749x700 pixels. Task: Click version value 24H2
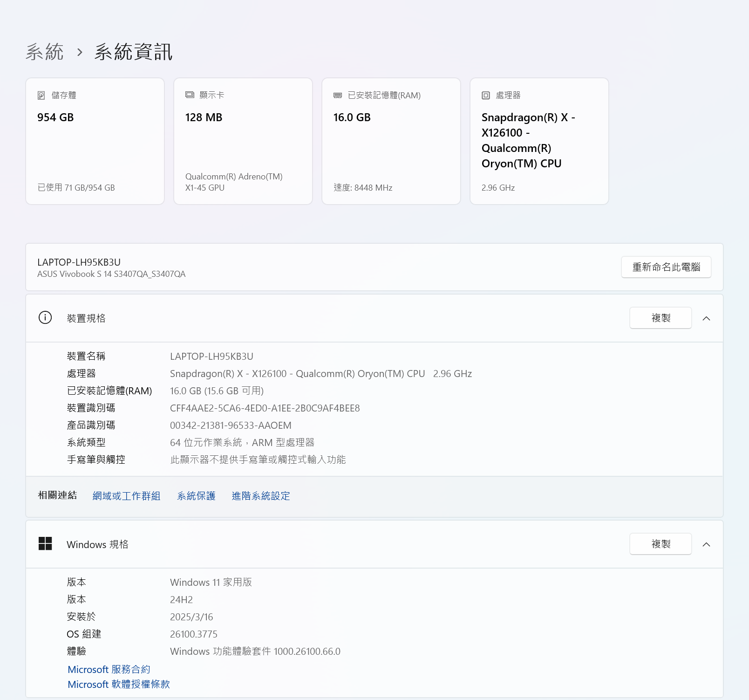(x=181, y=600)
